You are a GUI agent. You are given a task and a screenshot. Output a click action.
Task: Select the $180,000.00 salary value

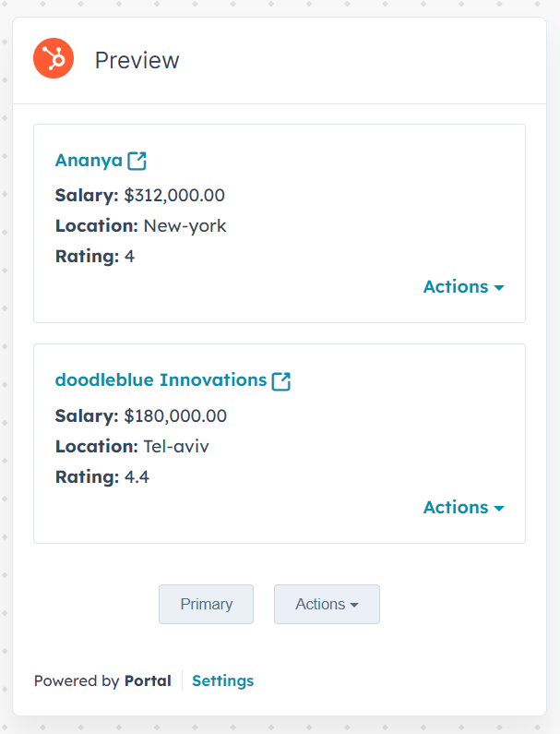tap(175, 416)
